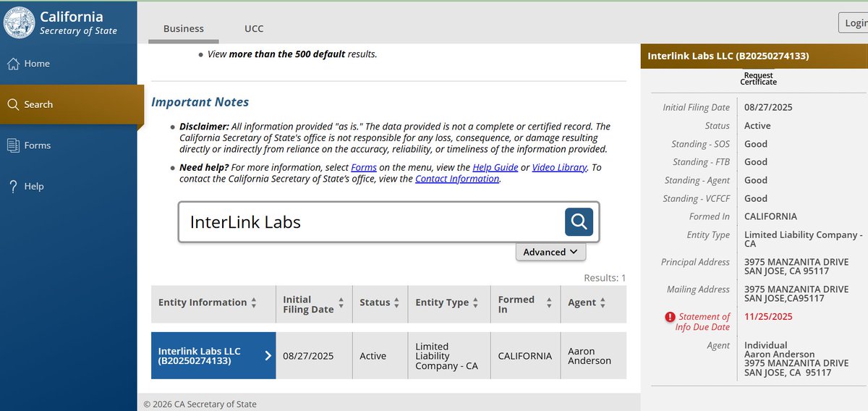
Task: Click the Standing - SOS label in detail panel
Action: (700, 144)
